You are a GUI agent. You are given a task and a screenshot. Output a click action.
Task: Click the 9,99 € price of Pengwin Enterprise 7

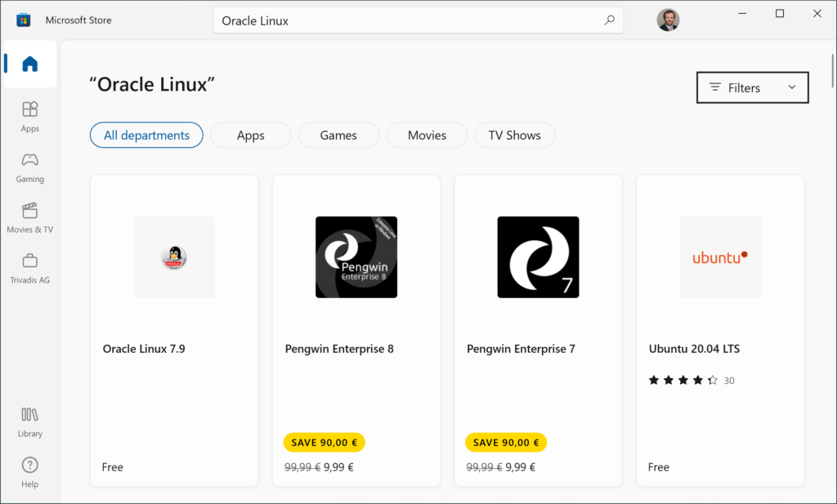pyautogui.click(x=521, y=467)
